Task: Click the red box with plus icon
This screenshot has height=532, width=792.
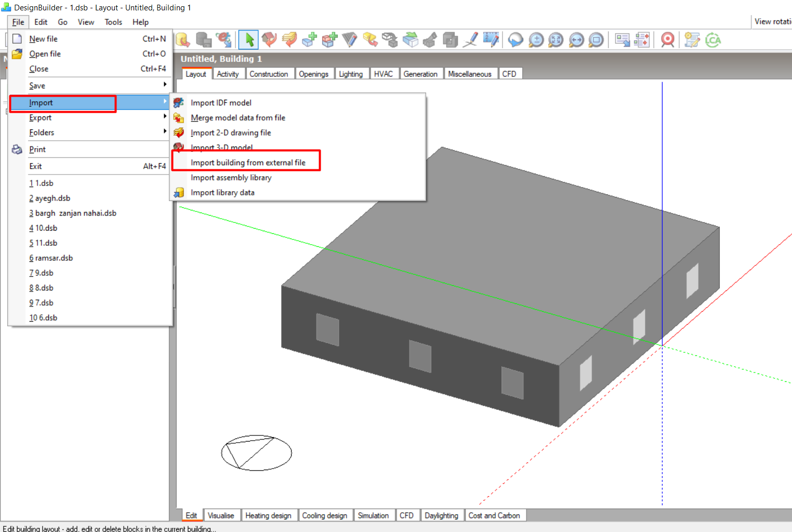Action: 329,40
